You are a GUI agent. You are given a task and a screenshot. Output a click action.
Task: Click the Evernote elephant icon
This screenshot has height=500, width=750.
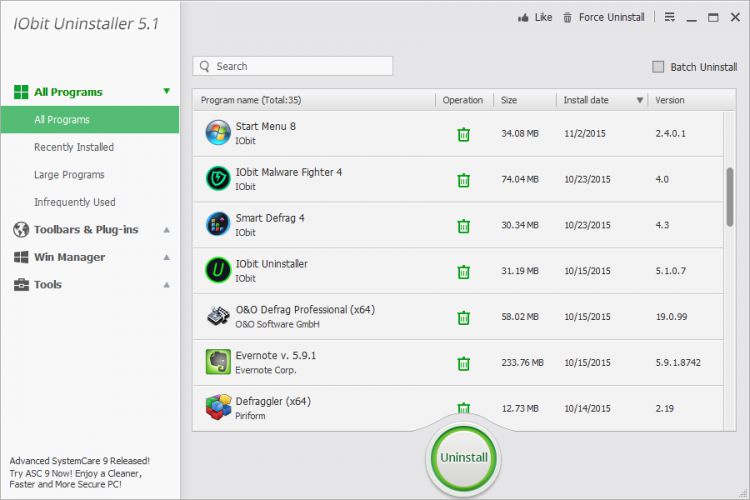click(x=218, y=362)
